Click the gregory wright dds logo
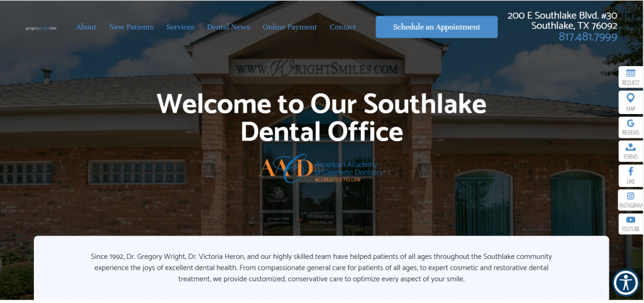 (41, 28)
